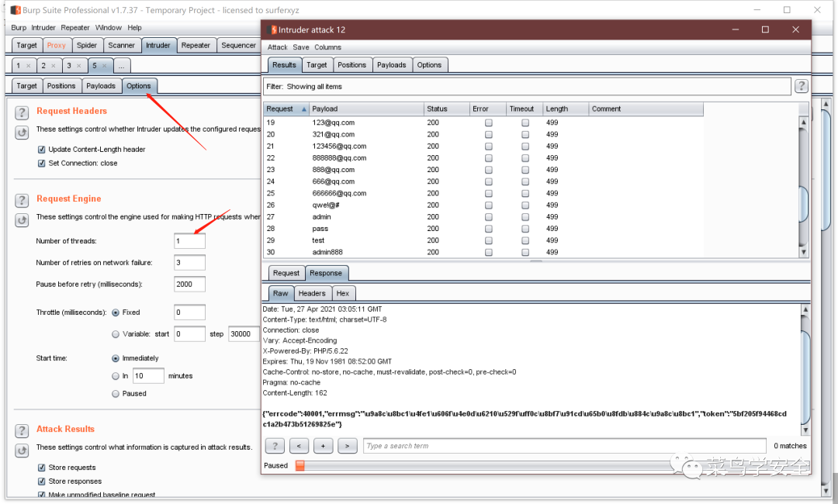Open the Save menu in attack window
Screen dimensions: 838x504
click(301, 47)
